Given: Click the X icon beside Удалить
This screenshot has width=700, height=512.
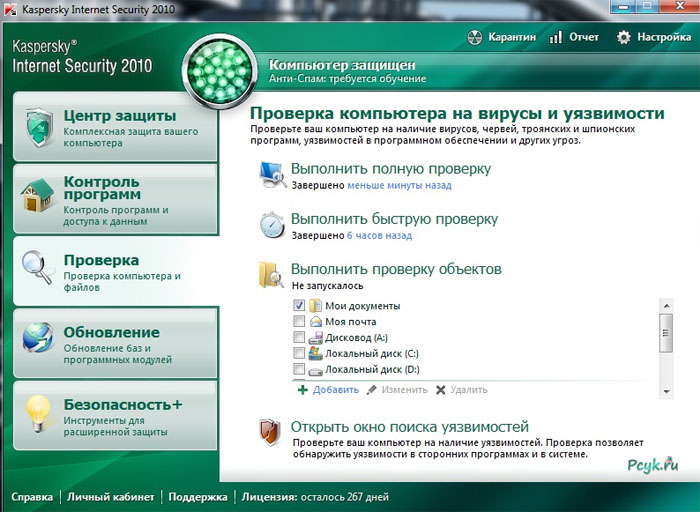Looking at the screenshot, I should point(441,390).
